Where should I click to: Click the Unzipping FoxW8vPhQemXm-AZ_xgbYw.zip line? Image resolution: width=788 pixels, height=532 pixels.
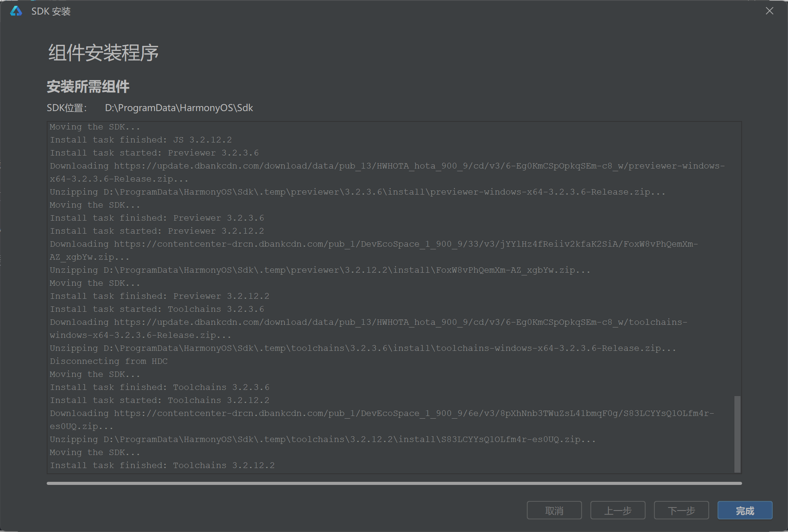tap(320, 270)
